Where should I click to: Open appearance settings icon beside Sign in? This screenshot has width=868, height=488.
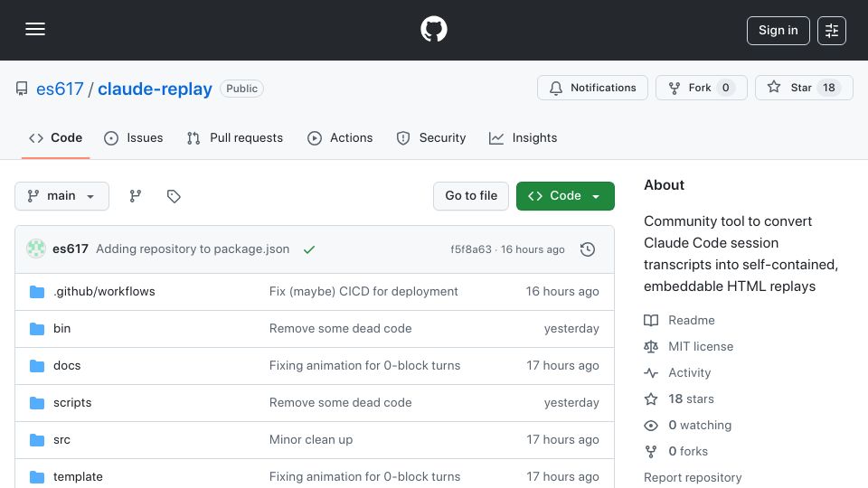click(832, 31)
